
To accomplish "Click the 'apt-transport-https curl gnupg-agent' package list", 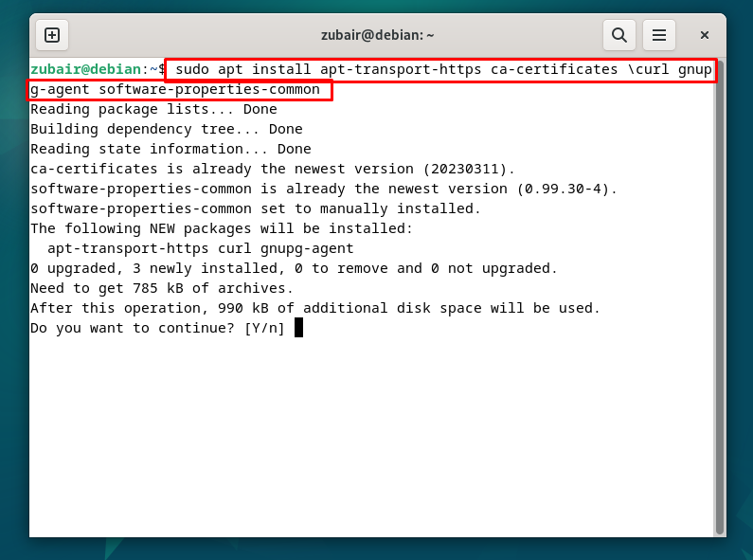I will point(200,249).
